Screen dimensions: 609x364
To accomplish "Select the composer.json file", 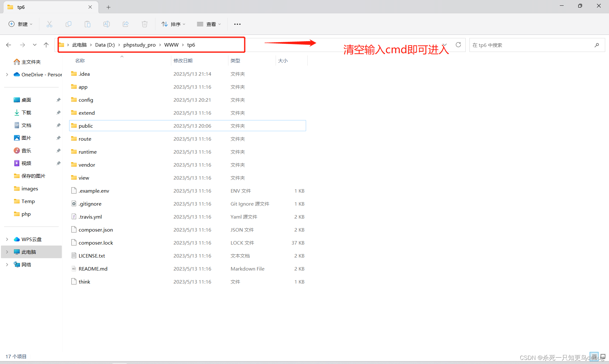I will pos(187,230).
